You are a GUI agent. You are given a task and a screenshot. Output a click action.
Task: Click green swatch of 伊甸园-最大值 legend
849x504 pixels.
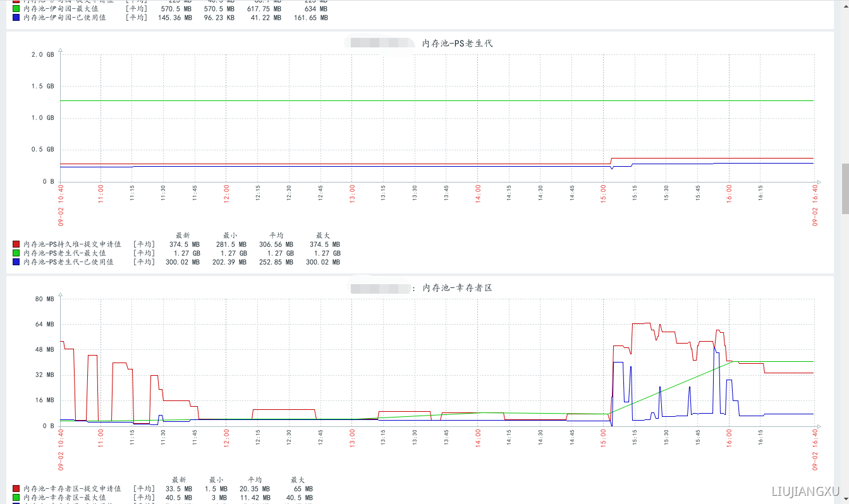(16, 9)
